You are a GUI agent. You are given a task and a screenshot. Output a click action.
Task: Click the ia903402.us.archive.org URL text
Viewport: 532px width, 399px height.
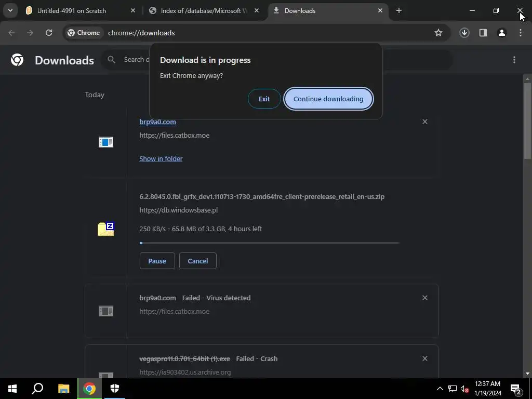(x=185, y=372)
